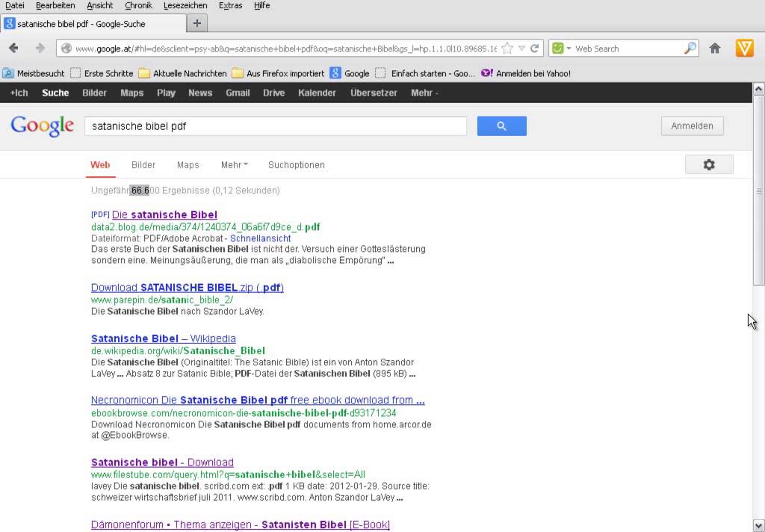Open the Die satanische Bibel PDF result
The height and width of the screenshot is (532, 765).
coord(164,214)
